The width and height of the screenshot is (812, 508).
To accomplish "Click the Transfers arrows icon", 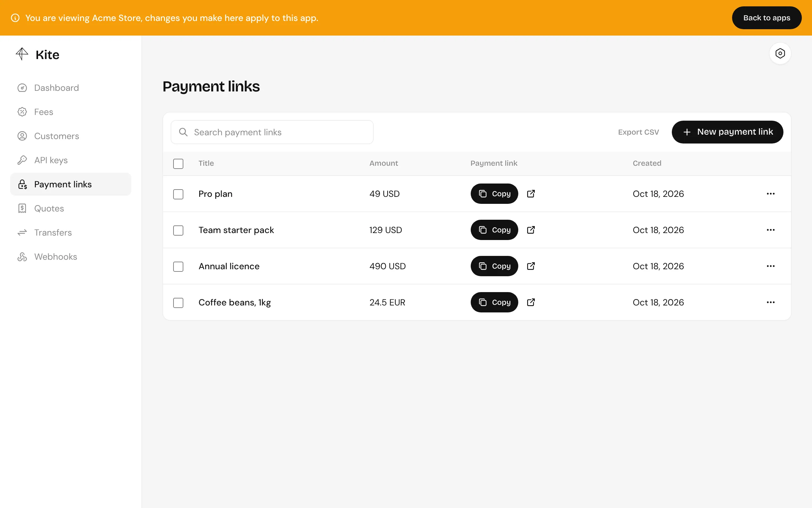I will 22,232.
